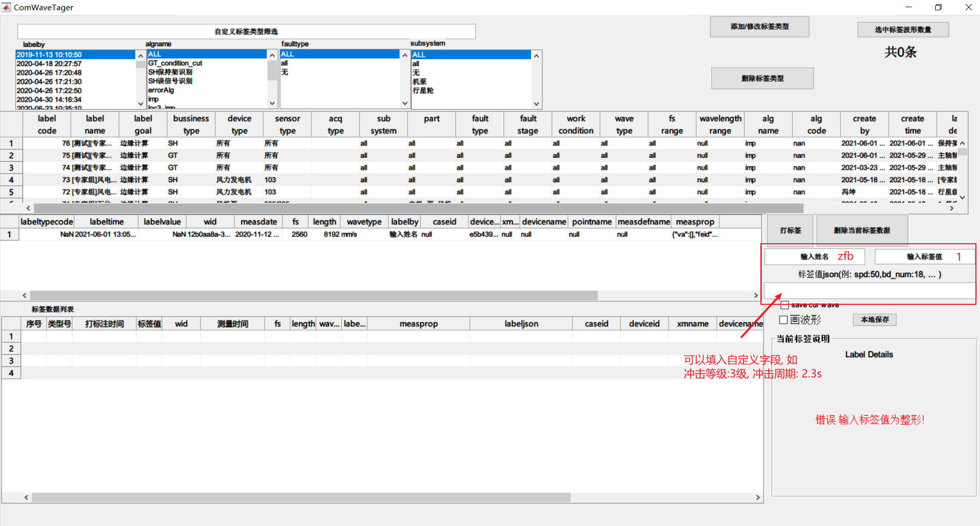Click 标签数据列表 table horizontal scrollbar thumb
This screenshot has width=980, height=526.
pos(302,498)
